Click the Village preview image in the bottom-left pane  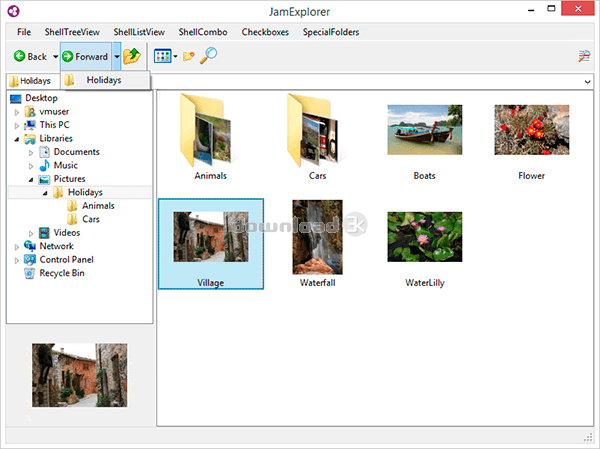pyautogui.click(x=80, y=375)
